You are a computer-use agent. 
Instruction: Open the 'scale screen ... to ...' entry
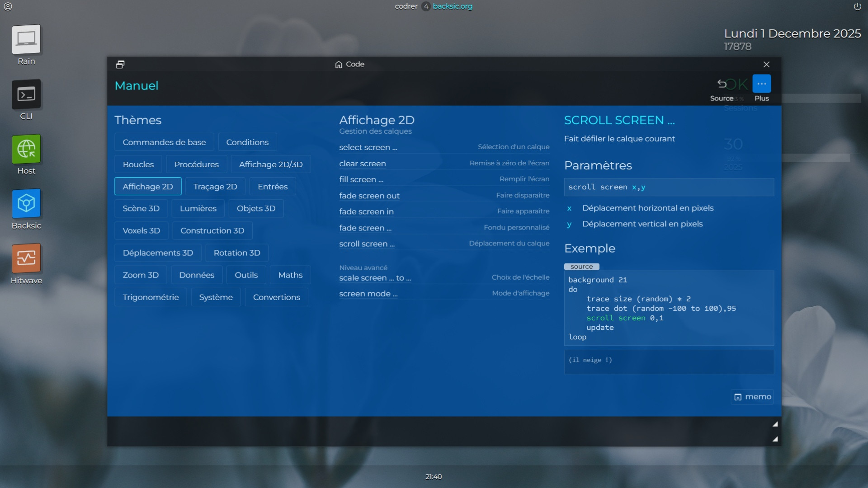pyautogui.click(x=375, y=278)
